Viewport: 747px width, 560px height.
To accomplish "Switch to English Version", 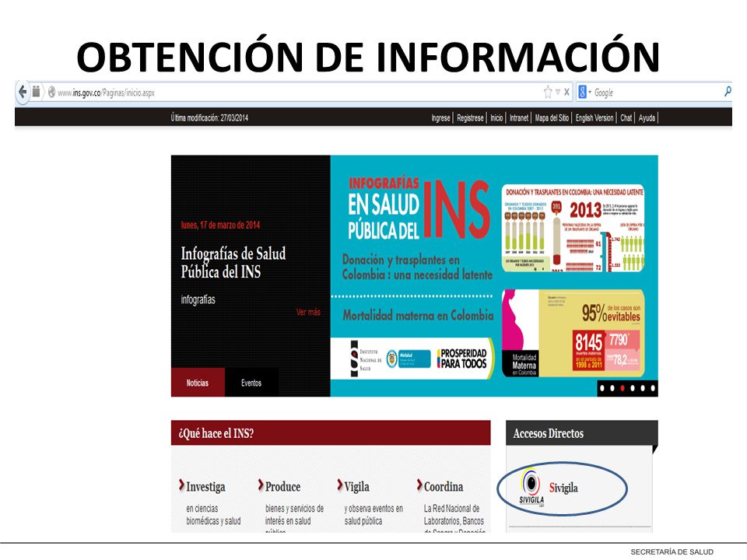I will coord(594,118).
